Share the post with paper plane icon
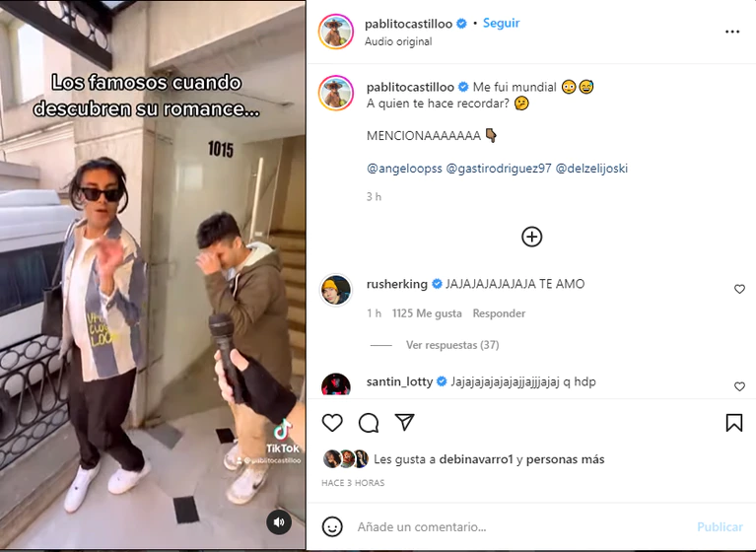 pos(404,422)
